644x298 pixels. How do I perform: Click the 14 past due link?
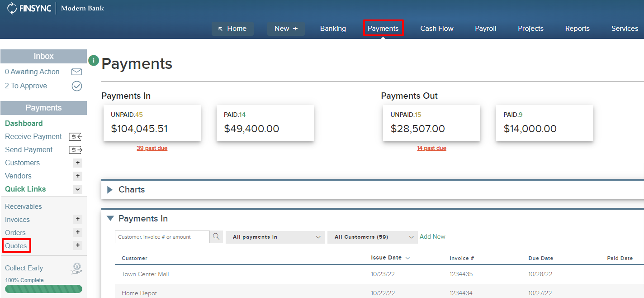point(431,148)
